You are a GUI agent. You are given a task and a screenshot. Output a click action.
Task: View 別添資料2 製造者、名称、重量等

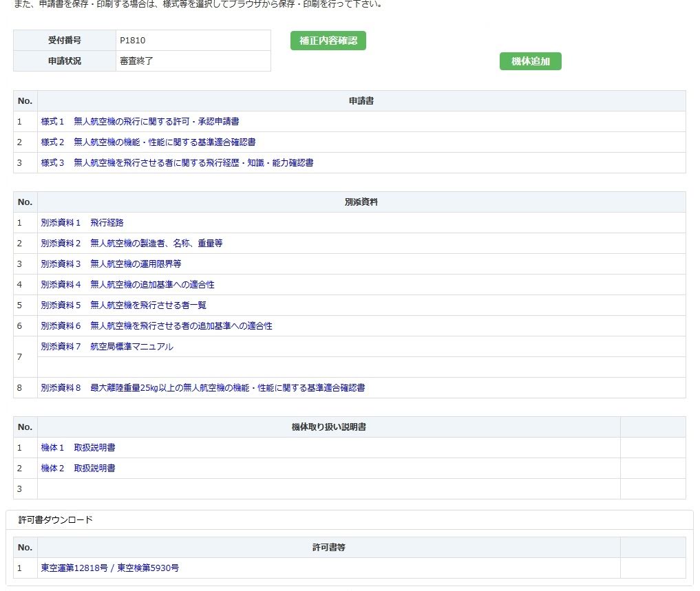click(x=131, y=244)
